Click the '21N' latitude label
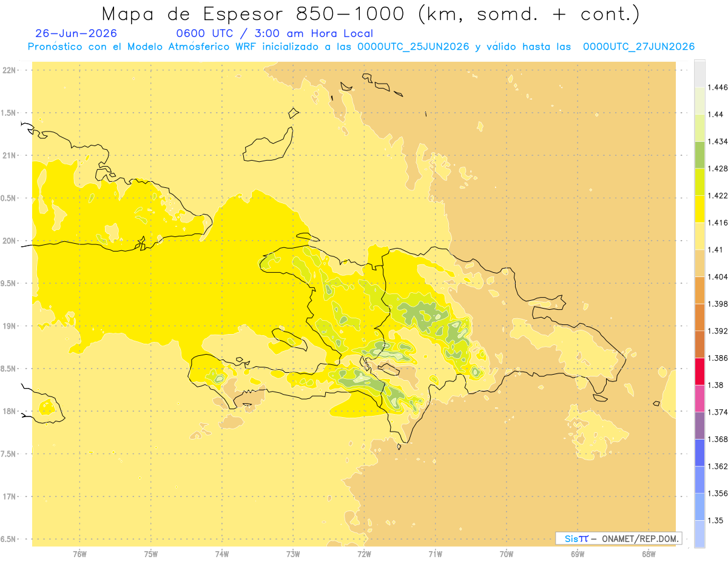The width and height of the screenshot is (728, 562). 10,156
